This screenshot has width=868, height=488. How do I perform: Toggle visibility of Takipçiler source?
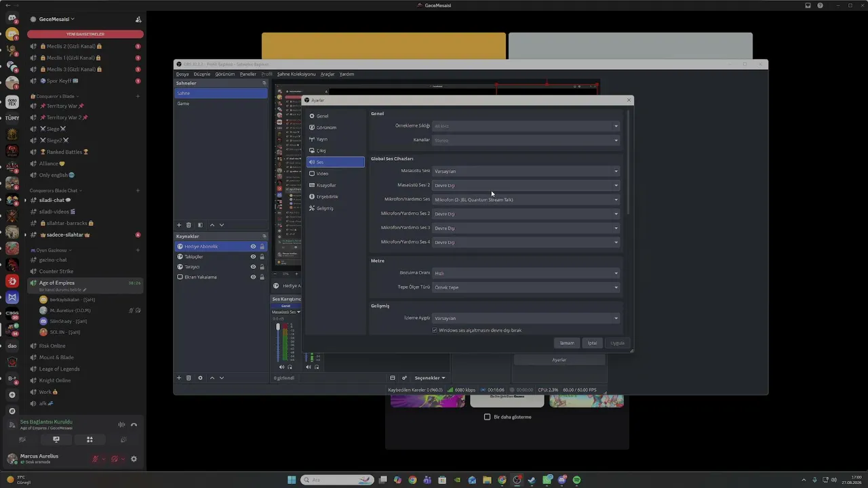click(253, 257)
